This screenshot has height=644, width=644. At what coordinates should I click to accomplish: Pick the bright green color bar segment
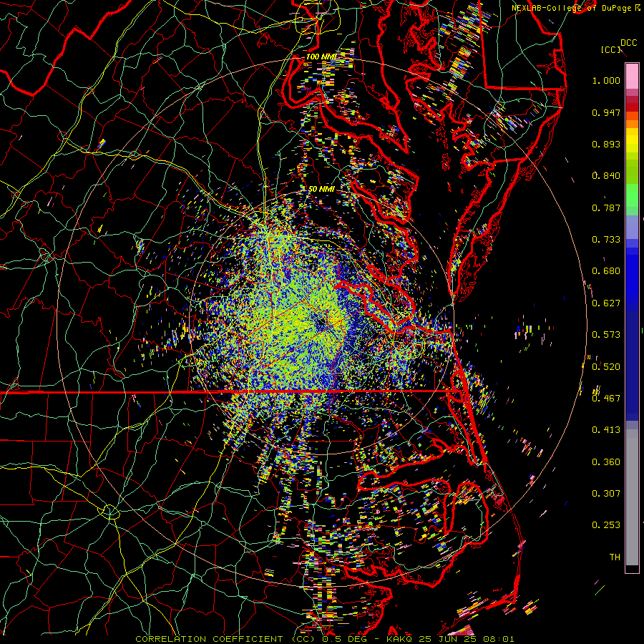632,195
